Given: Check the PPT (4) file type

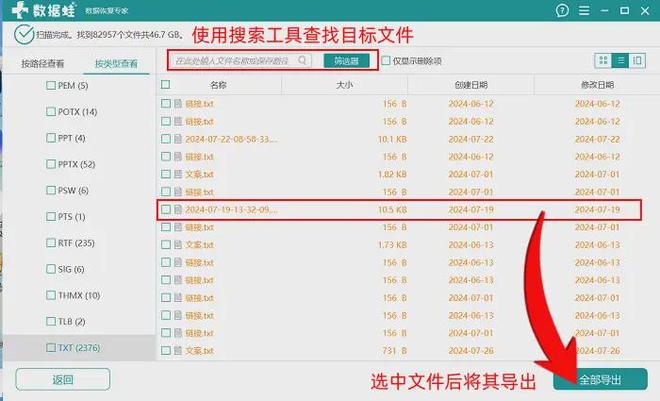Looking at the screenshot, I should (x=51, y=138).
